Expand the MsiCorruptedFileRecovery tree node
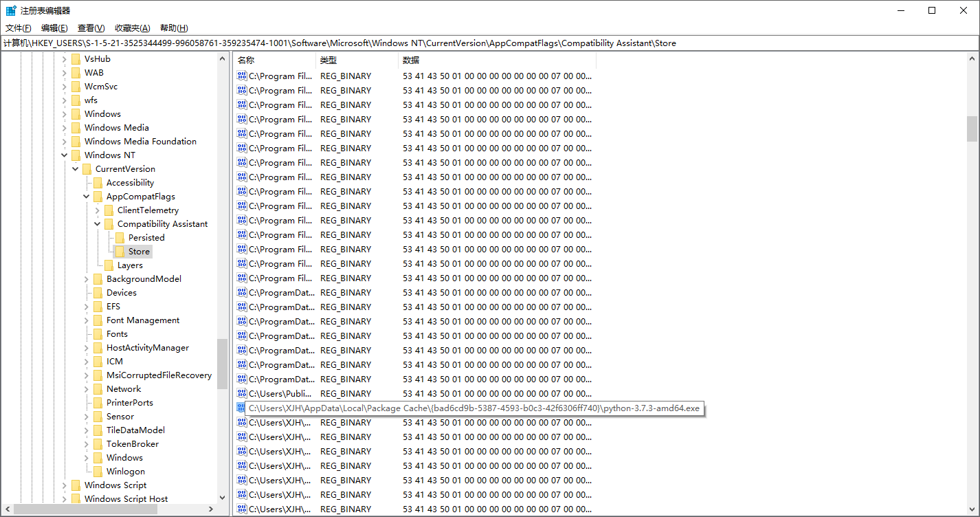Viewport: 980px width, 517px height. tap(87, 375)
